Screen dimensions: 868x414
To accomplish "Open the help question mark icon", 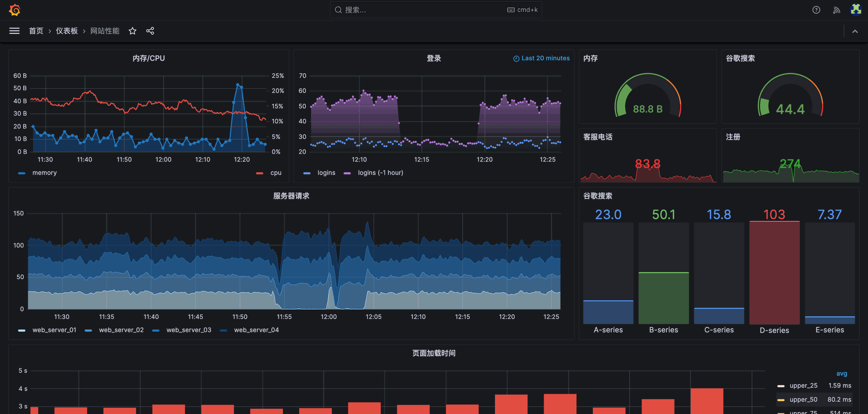I will click(816, 10).
